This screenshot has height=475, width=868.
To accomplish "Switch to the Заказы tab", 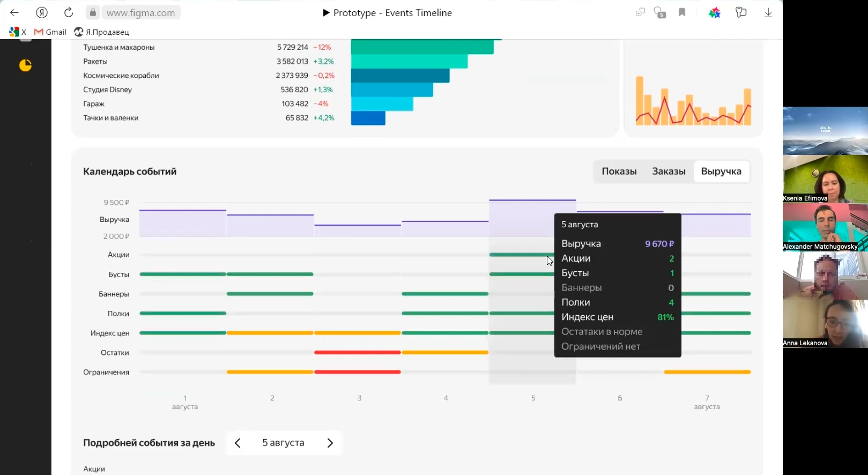I will [x=669, y=172].
